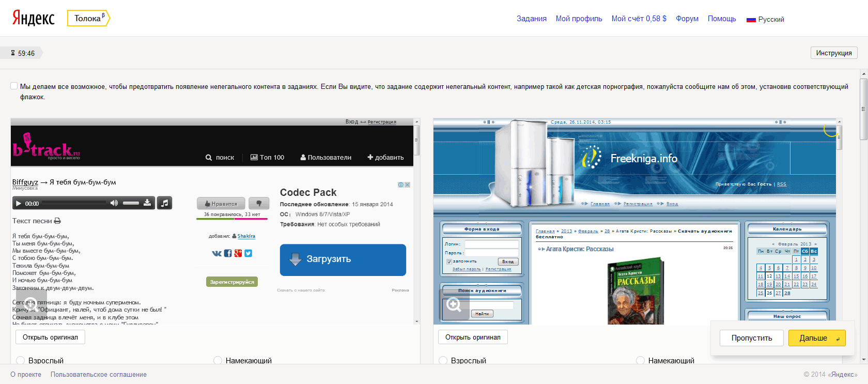
Task: Click the VK share icon on b-track
Action: tap(217, 253)
